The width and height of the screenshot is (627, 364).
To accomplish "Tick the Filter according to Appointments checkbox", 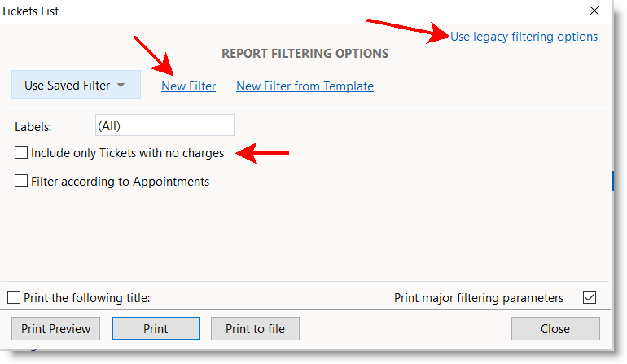I will pos(21,182).
